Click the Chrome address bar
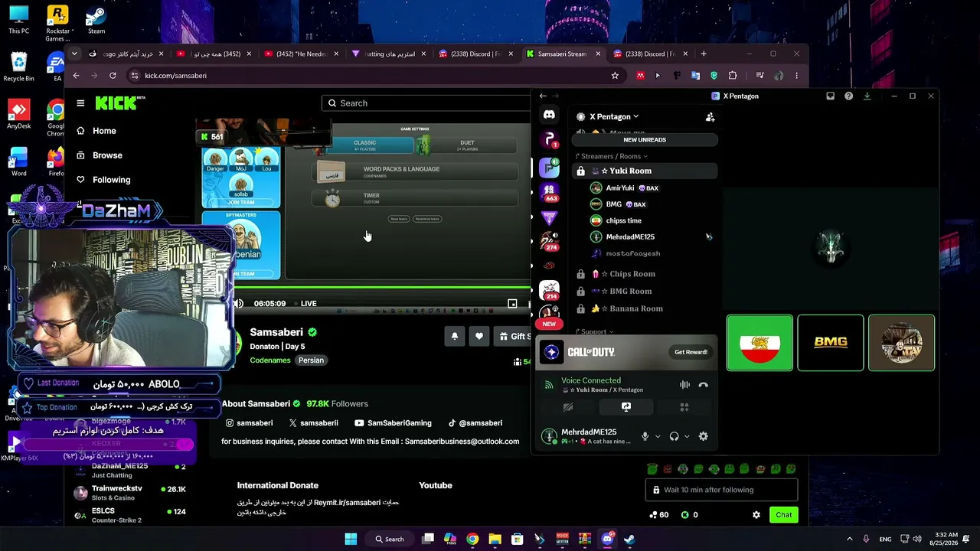 (375, 76)
